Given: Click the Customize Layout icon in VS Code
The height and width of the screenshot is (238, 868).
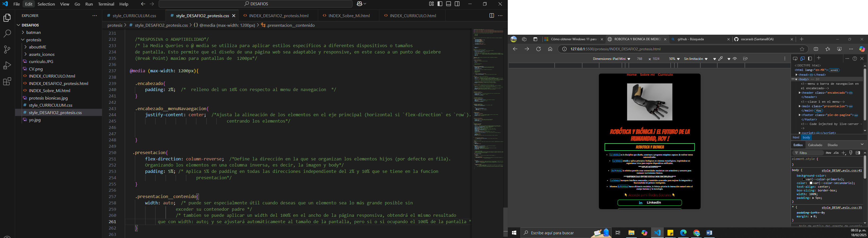Looking at the screenshot, I should tap(431, 4).
